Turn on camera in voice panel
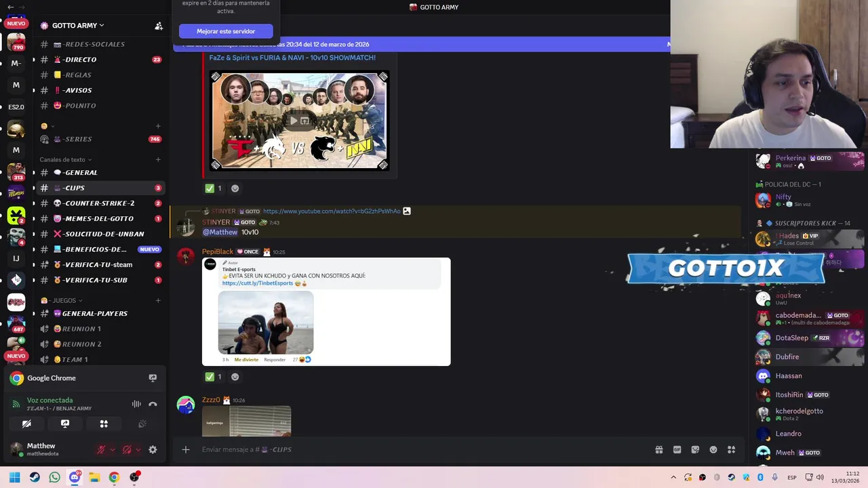868x488 pixels. 26,424
